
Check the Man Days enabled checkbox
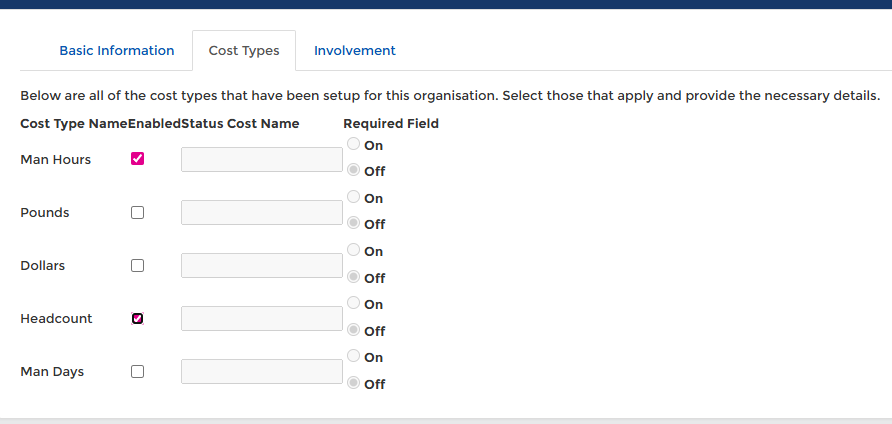pos(138,371)
